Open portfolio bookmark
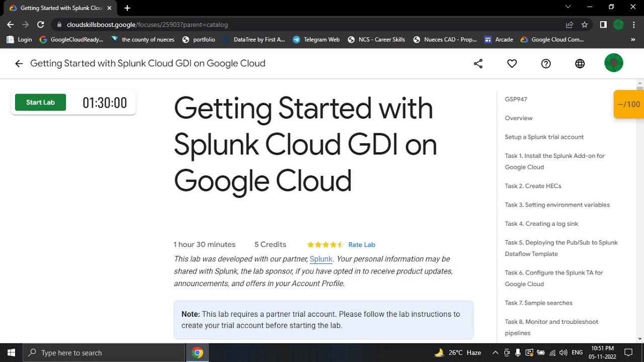644x362 pixels. (199, 39)
